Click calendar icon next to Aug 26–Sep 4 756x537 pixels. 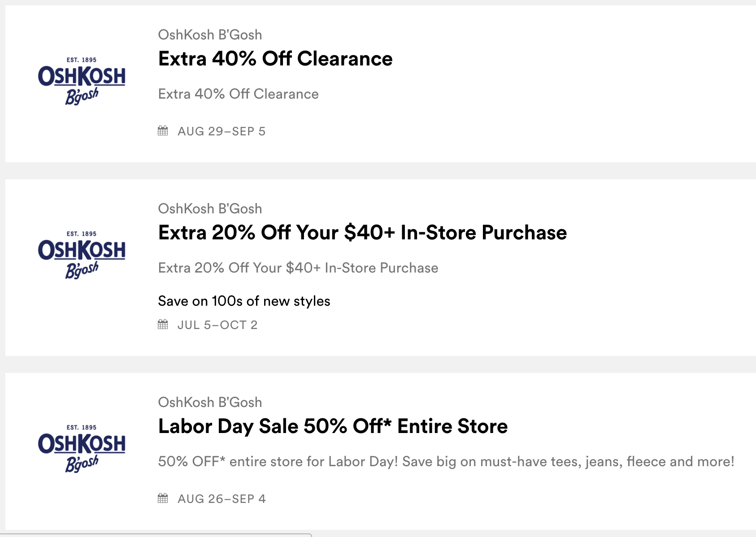click(163, 498)
